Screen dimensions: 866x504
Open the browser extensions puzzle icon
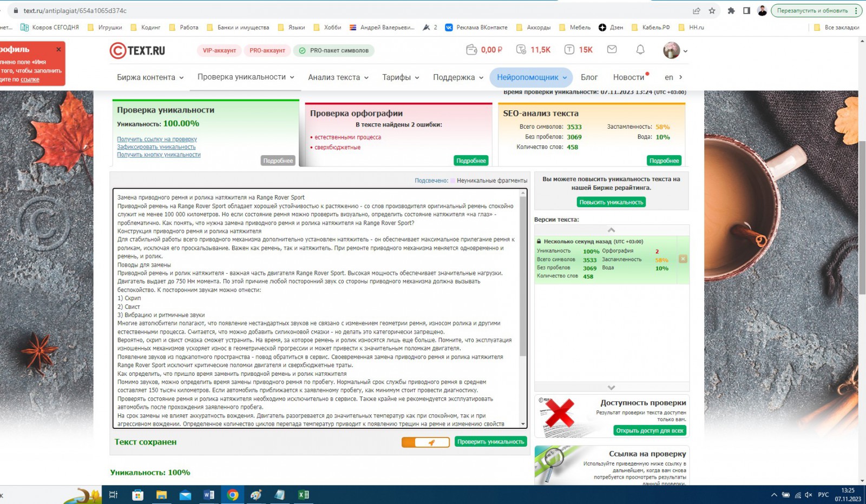click(x=731, y=11)
